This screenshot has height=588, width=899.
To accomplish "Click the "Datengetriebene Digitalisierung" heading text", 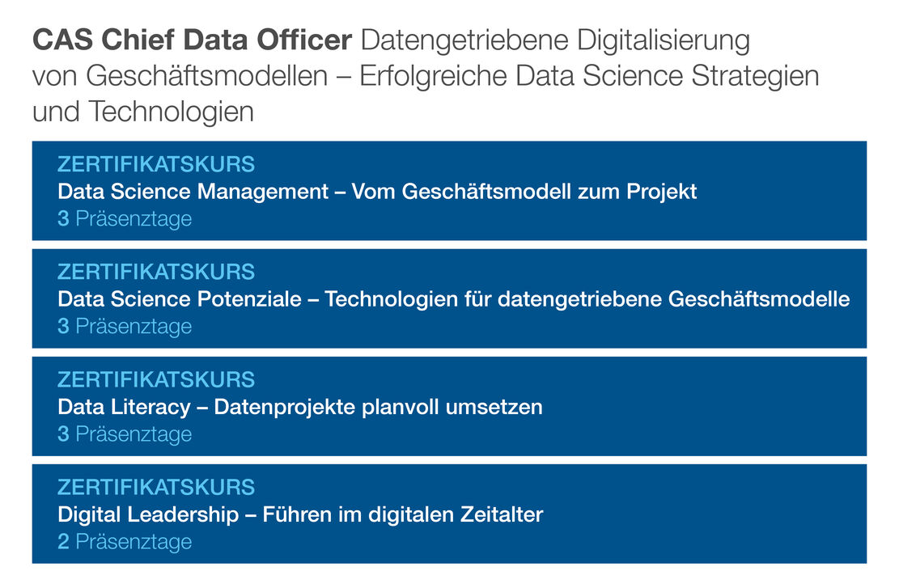I will click(x=556, y=40).
